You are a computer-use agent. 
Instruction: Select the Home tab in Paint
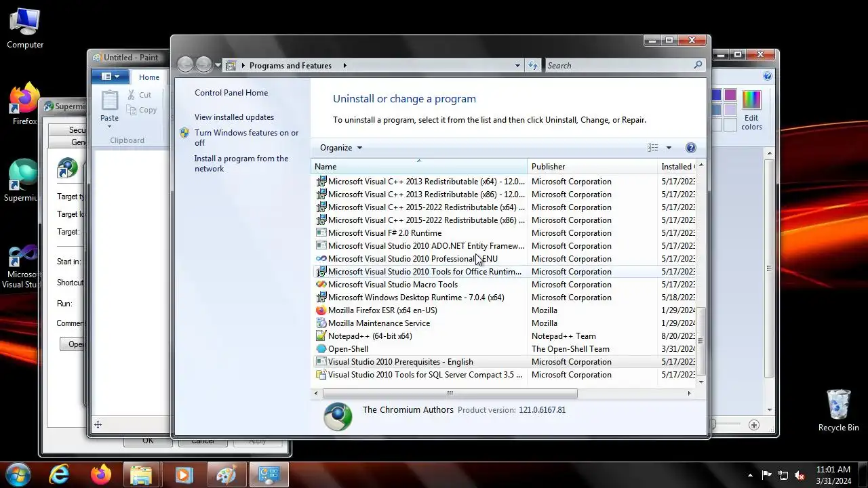pyautogui.click(x=149, y=77)
